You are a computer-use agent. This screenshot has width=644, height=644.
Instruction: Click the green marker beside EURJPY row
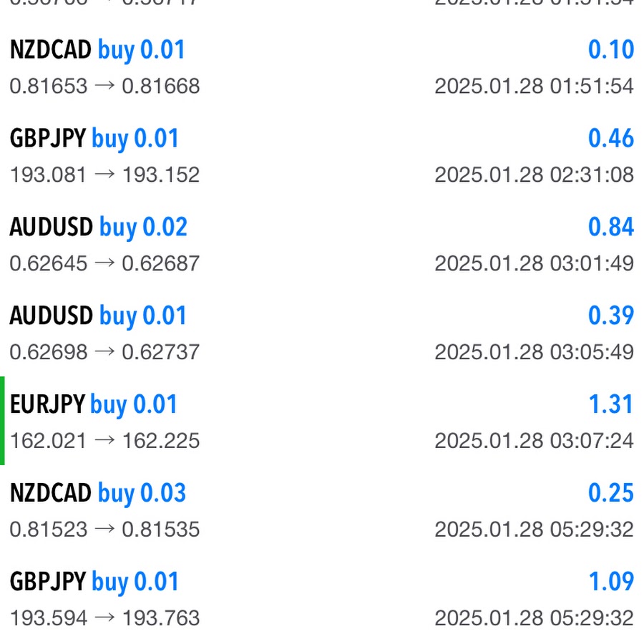[x=3, y=421]
